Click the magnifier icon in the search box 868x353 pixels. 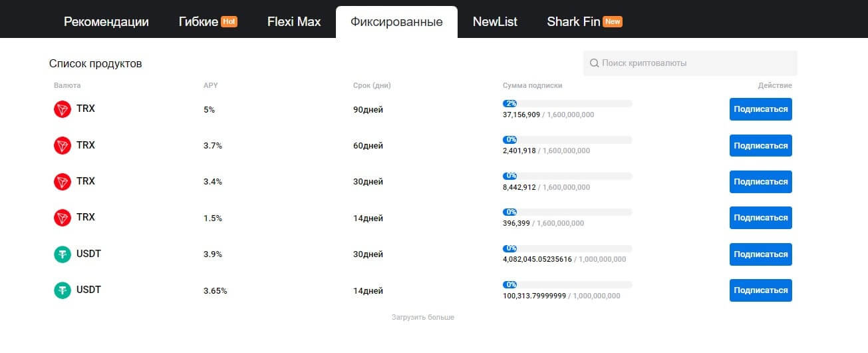[x=594, y=63]
